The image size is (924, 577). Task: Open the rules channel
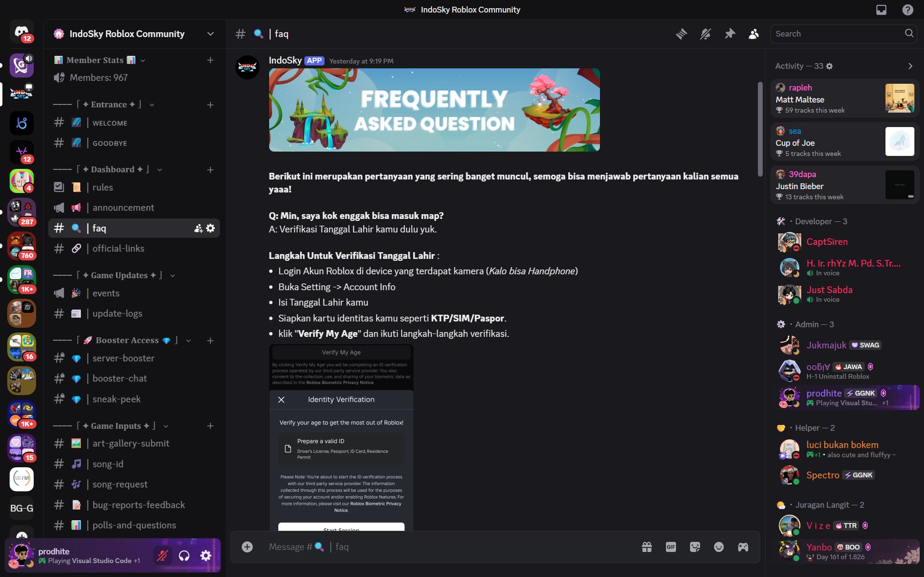134,187
